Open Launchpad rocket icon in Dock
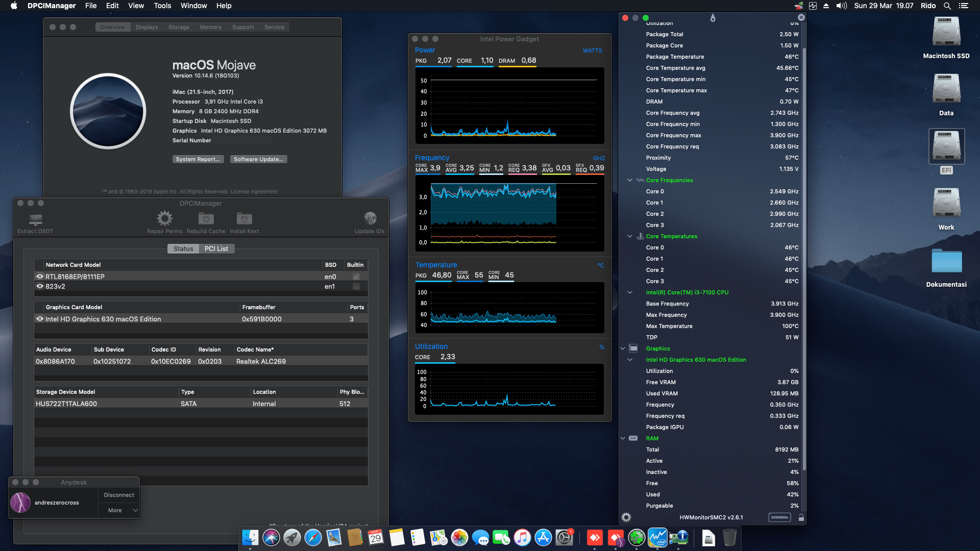 [x=292, y=538]
